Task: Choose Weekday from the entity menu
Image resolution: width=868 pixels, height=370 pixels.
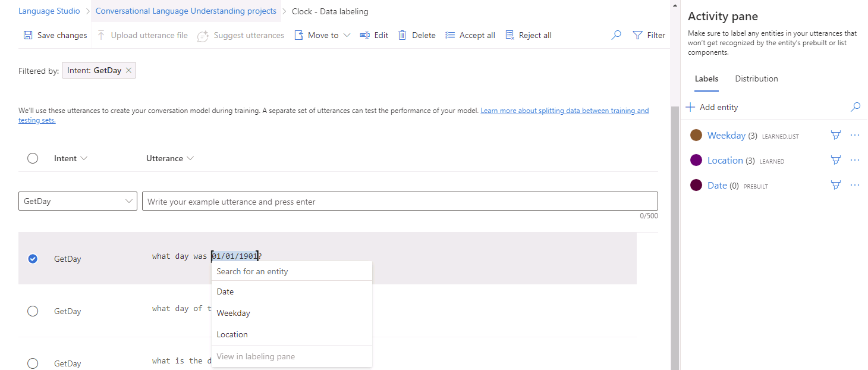Action: pos(233,313)
